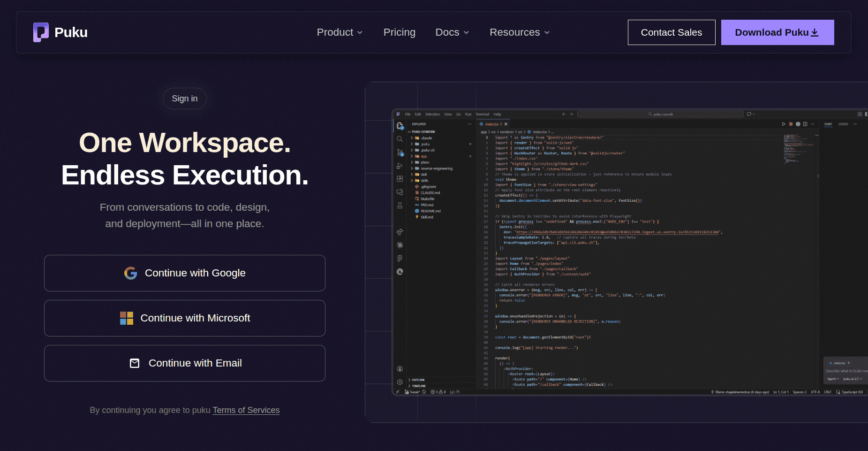Expand the TIMELINE section
Screen dimensions: 868x451
418,386
